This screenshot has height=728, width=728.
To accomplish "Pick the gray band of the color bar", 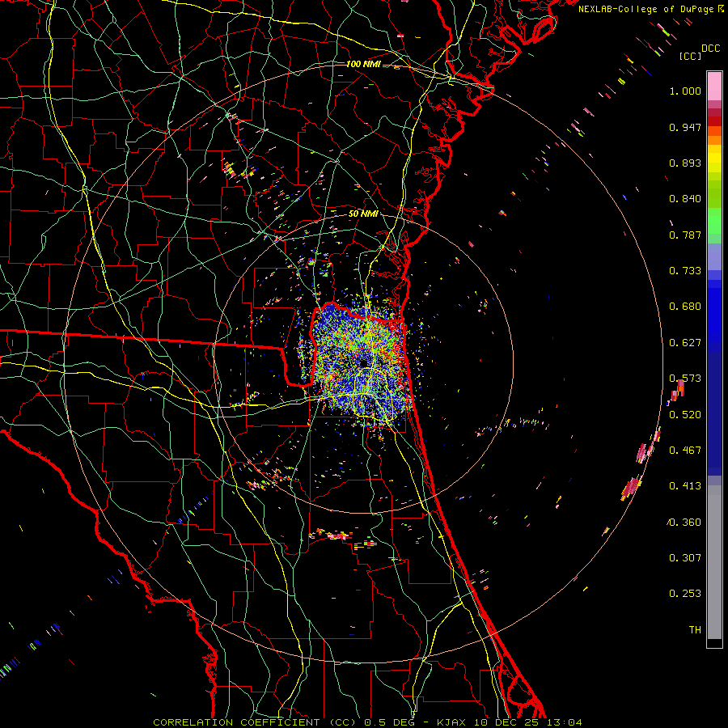I will [714, 562].
